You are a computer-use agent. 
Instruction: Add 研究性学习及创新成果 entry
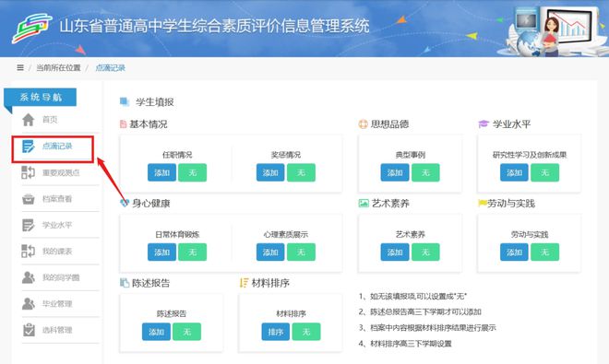pos(514,172)
